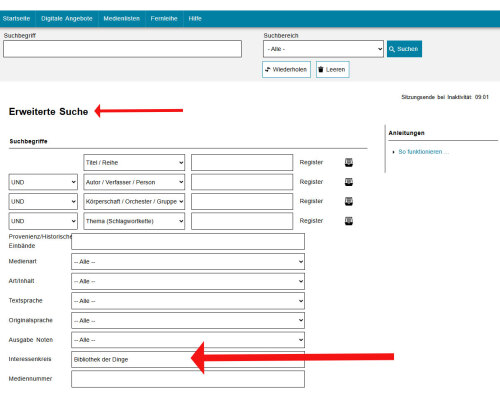
Task: Open register icon for Titel / Reihe row
Action: tap(349, 162)
